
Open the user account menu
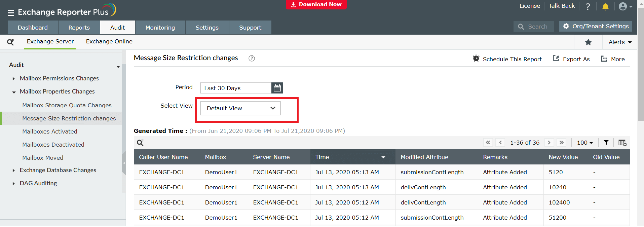(626, 6)
